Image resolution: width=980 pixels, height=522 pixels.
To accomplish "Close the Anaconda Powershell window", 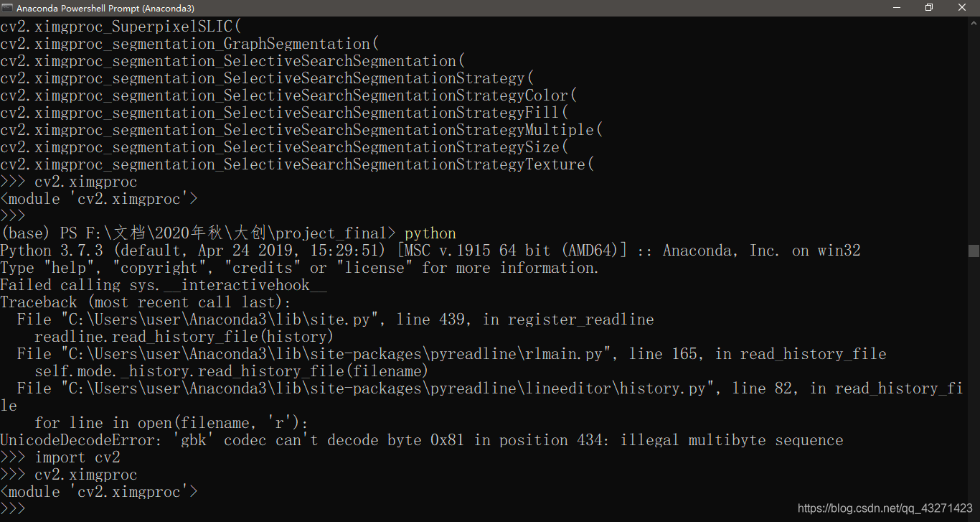I will pos(961,7).
